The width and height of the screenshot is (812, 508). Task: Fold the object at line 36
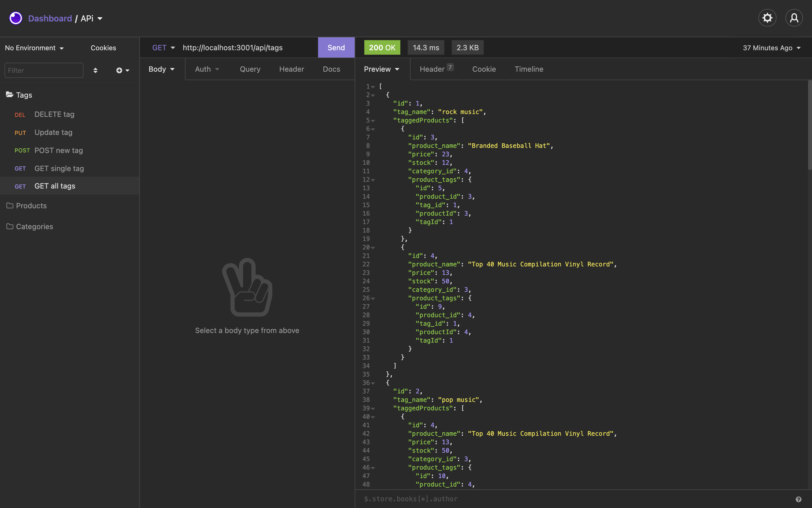coord(373,383)
